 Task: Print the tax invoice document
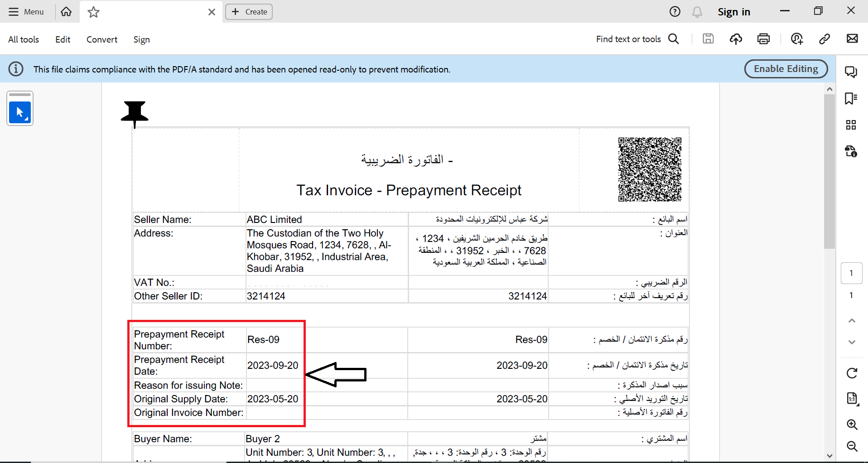coord(764,39)
